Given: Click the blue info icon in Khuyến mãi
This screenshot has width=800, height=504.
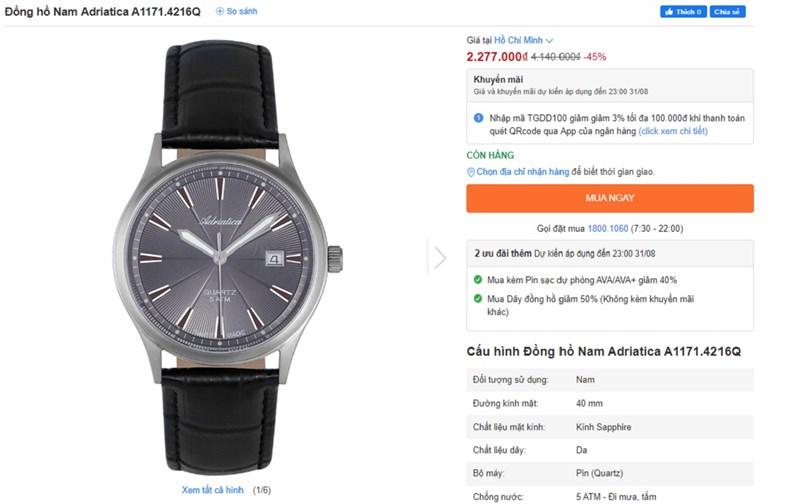Looking at the screenshot, I should click(479, 117).
